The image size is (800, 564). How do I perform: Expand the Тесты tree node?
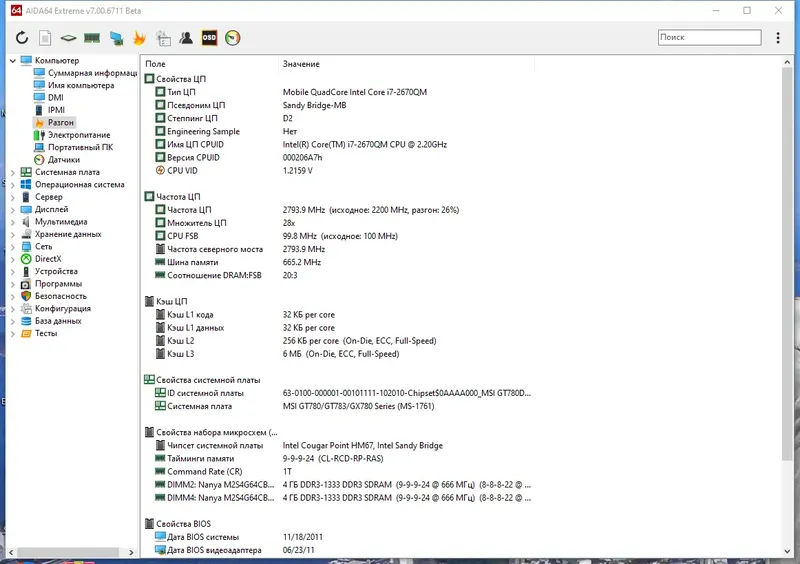pos(13,334)
